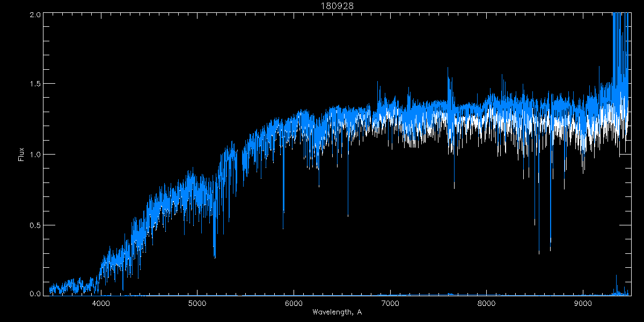
Task: Click the Wavelength, A x-axis label
Action: [x=337, y=312]
